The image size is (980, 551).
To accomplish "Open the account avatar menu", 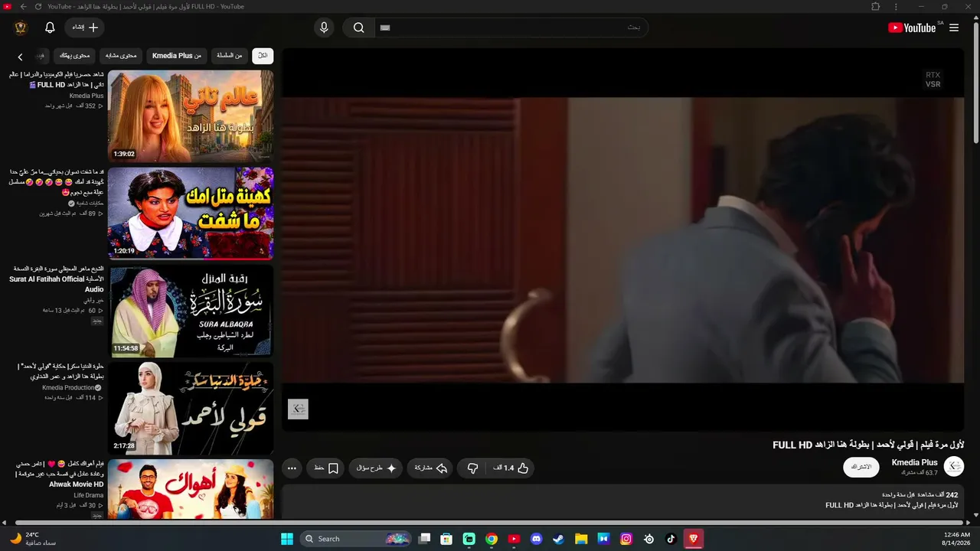I will pos(21,28).
